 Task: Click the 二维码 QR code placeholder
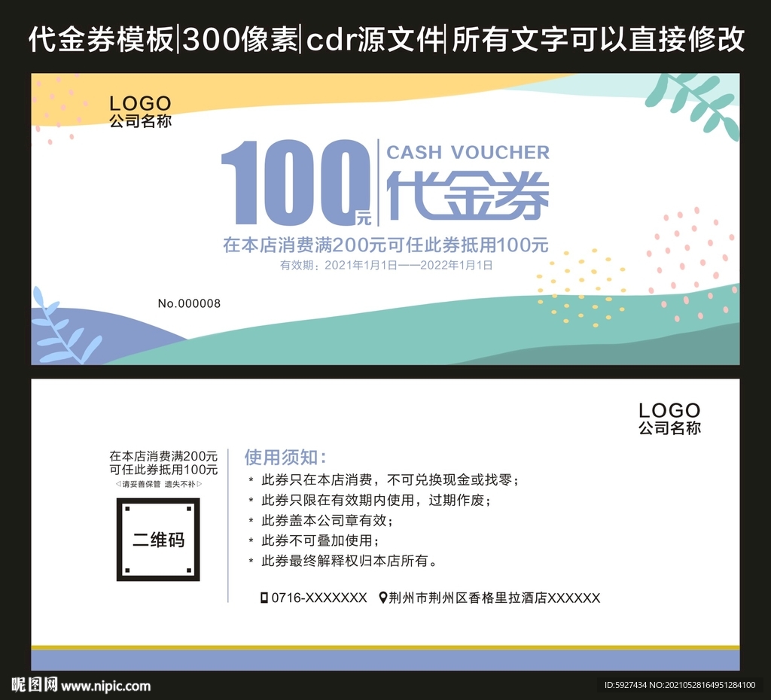[158, 539]
